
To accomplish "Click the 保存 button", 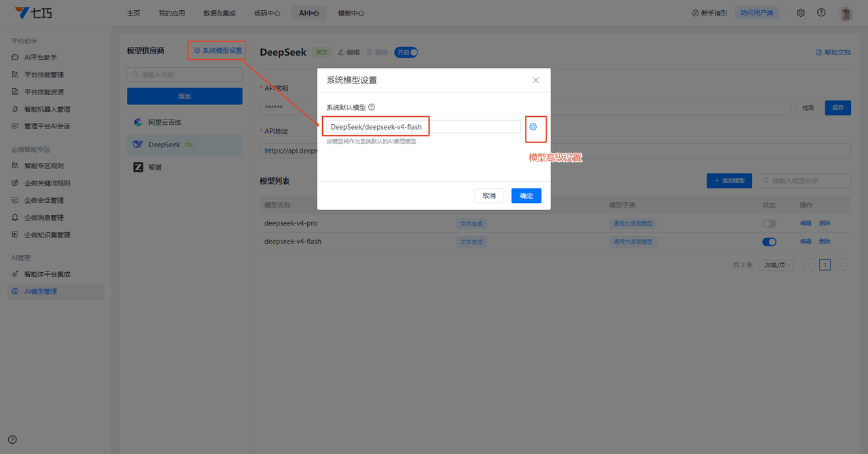I will [x=837, y=108].
